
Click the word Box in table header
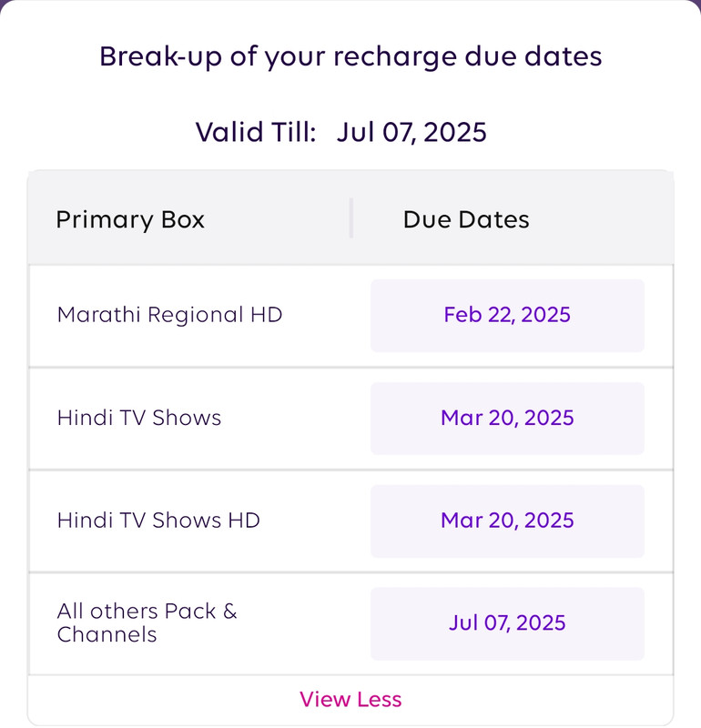[183, 219]
